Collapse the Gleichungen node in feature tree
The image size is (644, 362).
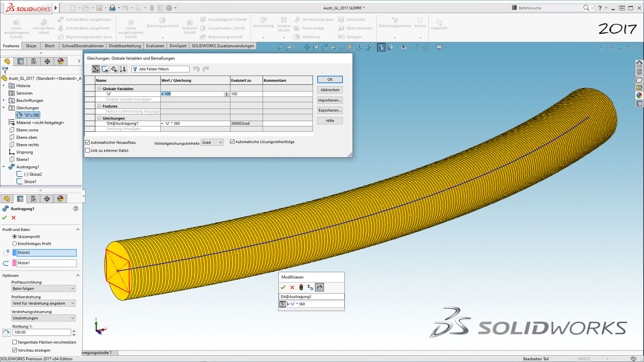4,108
